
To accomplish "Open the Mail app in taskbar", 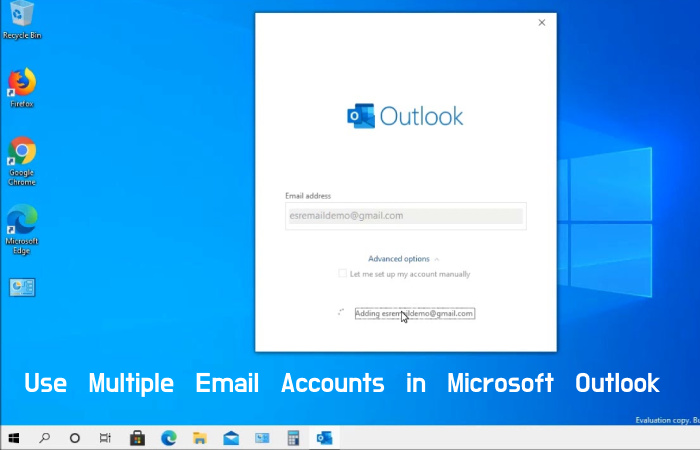I will [231, 438].
